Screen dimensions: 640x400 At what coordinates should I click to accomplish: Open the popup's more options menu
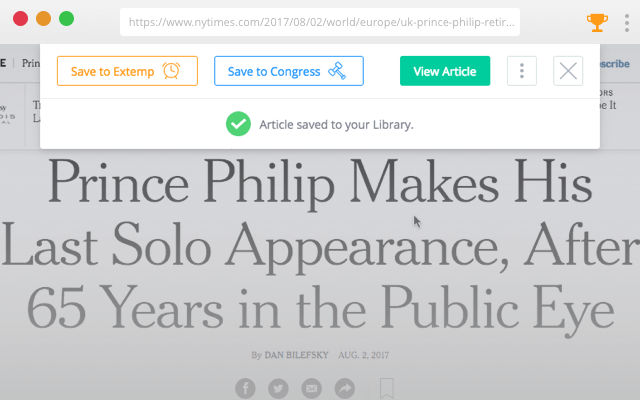click(x=522, y=71)
